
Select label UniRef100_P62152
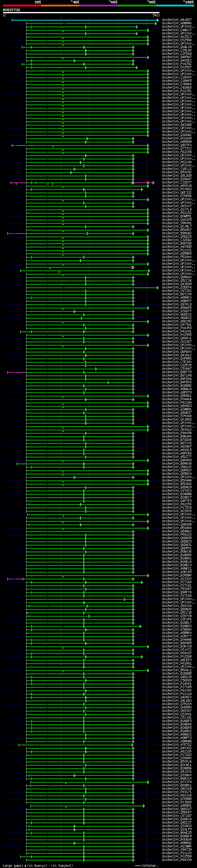(177, 213)
